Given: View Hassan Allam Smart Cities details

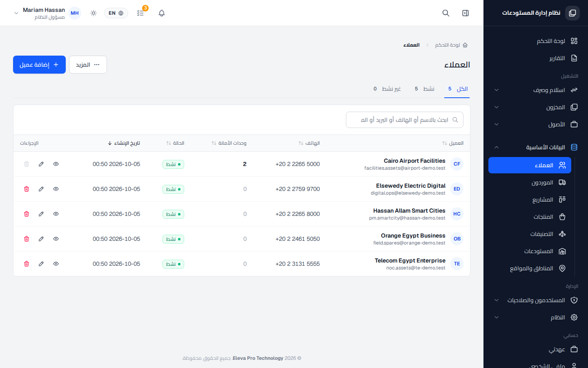Looking at the screenshot, I should click(56, 214).
